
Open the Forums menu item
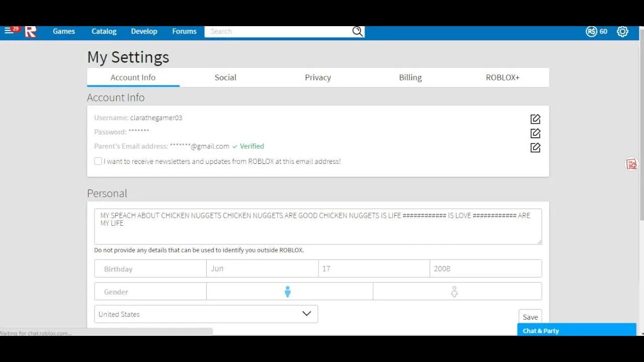[x=184, y=31]
